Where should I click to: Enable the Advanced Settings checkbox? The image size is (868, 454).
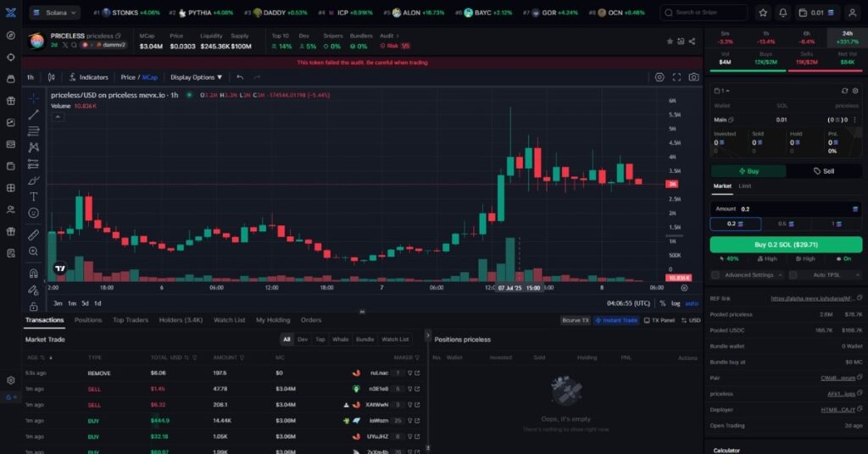tap(715, 274)
